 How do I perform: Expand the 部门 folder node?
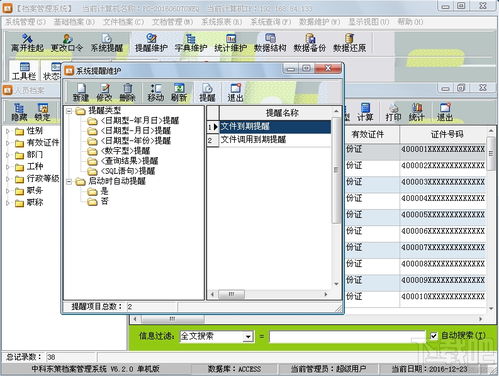pyautogui.click(x=8, y=155)
